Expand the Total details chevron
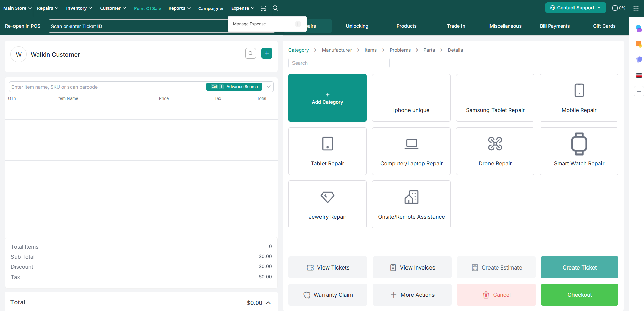 pyautogui.click(x=268, y=303)
